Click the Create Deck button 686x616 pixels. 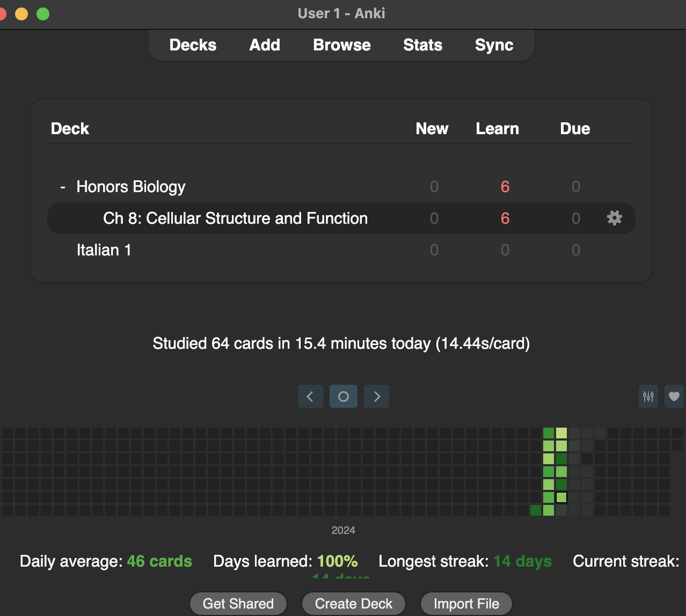point(354,604)
